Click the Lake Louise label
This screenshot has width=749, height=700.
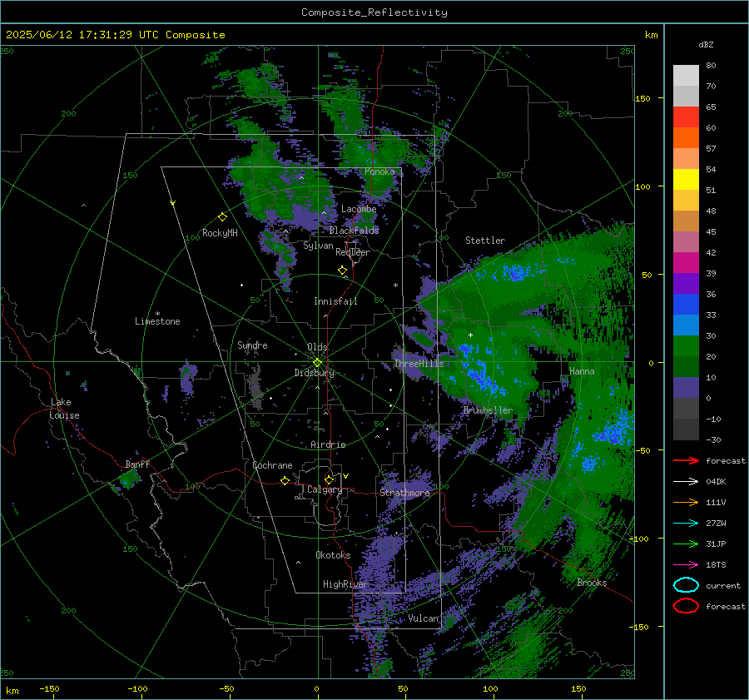click(x=64, y=409)
